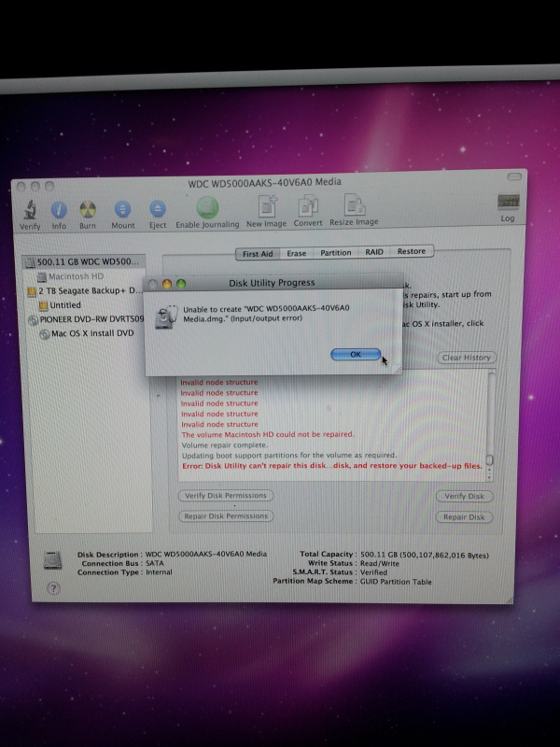Click the Verify Disk Permissions button
The width and height of the screenshot is (560, 747).
[226, 496]
